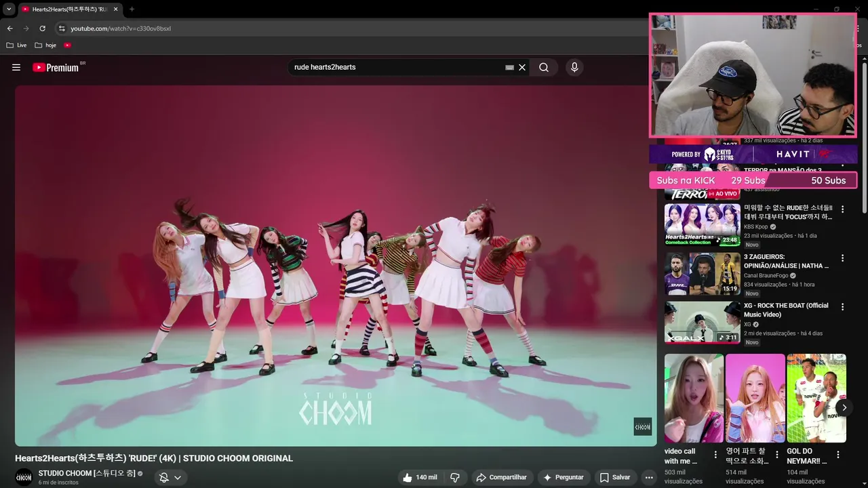
Task: Open 3 ZAGUEIROS video thumbnail
Action: (702, 274)
